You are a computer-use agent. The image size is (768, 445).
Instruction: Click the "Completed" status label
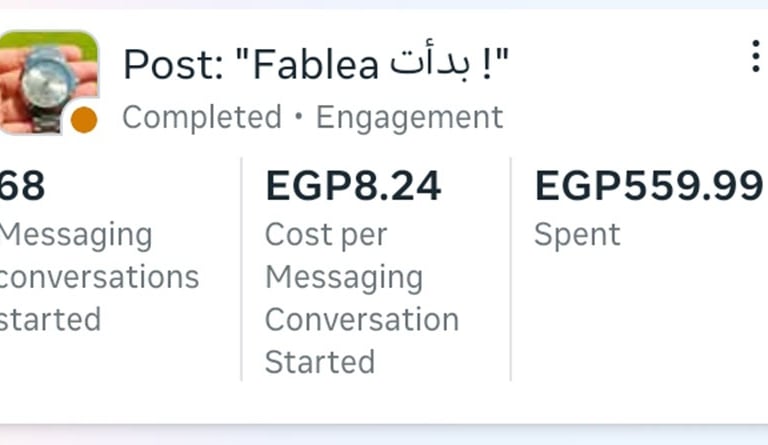(x=201, y=118)
